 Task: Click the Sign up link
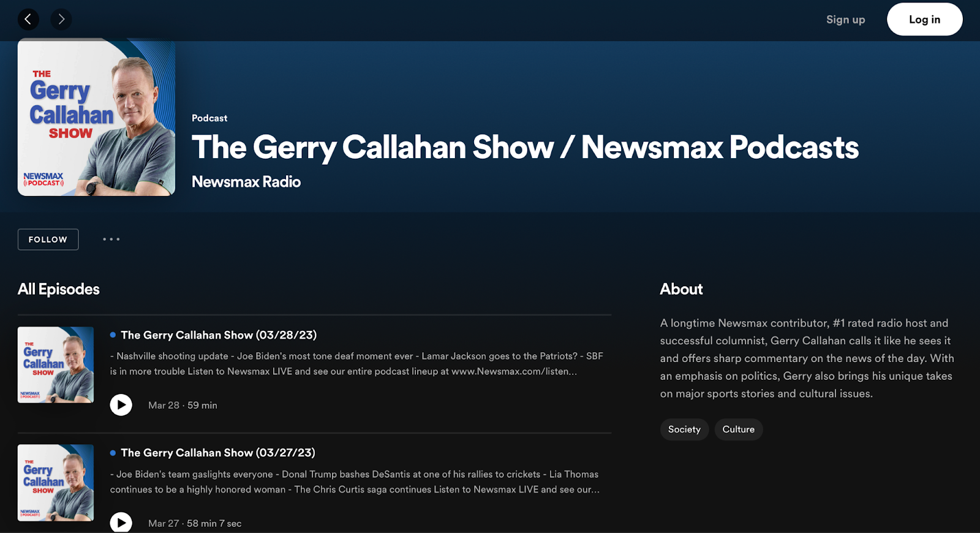[845, 20]
